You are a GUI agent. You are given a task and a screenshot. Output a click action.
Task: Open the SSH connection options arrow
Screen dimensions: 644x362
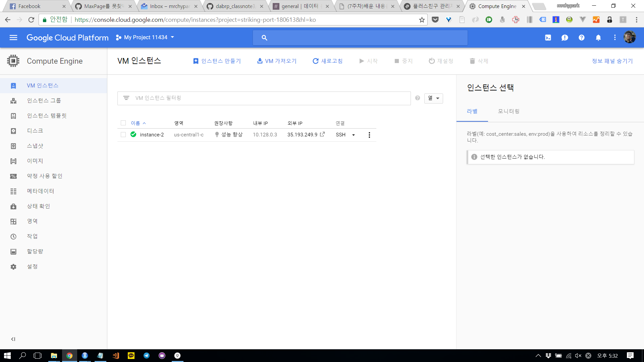pyautogui.click(x=353, y=135)
